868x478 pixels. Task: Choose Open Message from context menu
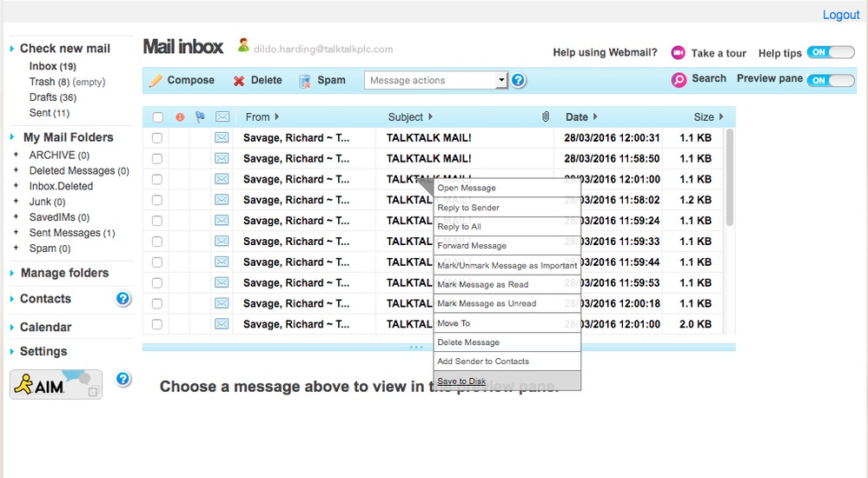tap(507, 188)
